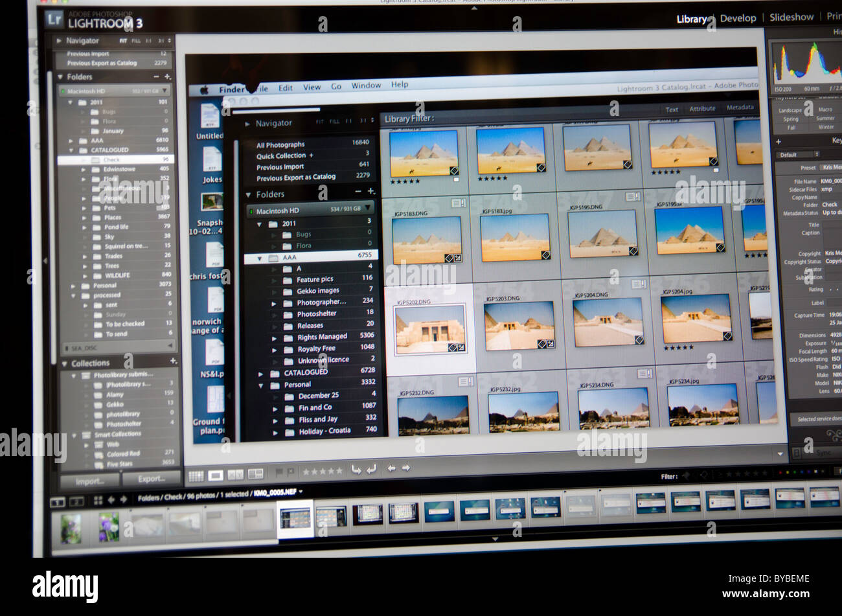Collapse the processed folder
The image size is (842, 616).
(74, 295)
